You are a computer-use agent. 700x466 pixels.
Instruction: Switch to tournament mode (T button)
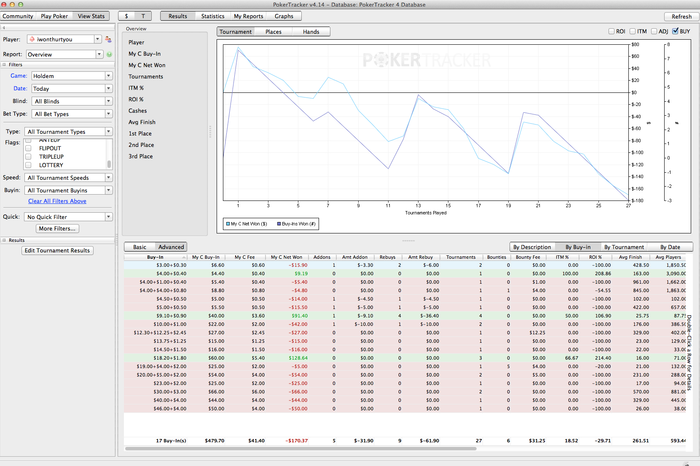pyautogui.click(x=144, y=17)
